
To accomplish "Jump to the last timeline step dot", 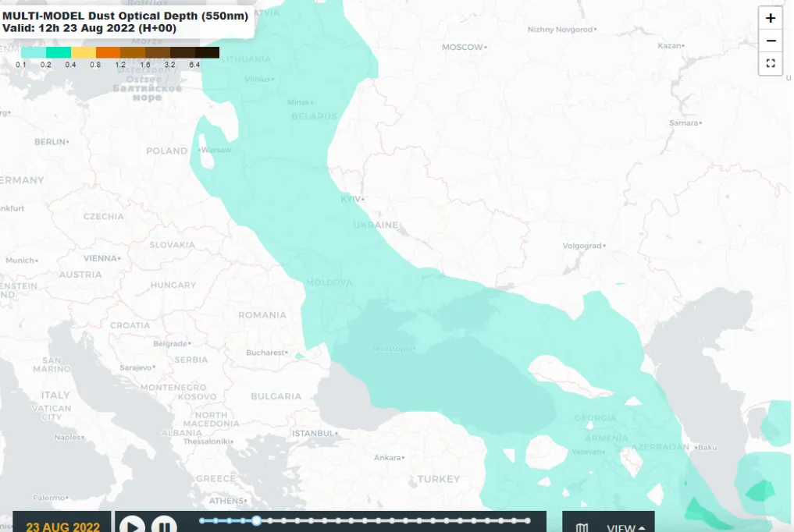I will [x=528, y=520].
